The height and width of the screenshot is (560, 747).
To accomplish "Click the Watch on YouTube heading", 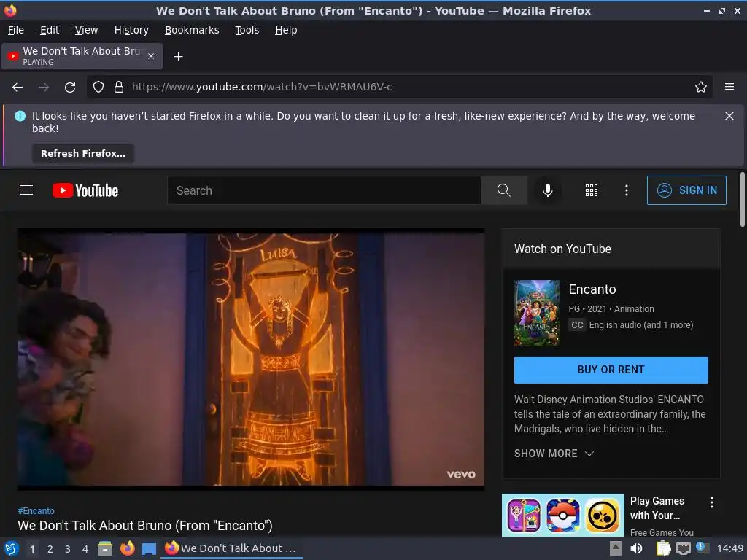I will tap(562, 249).
